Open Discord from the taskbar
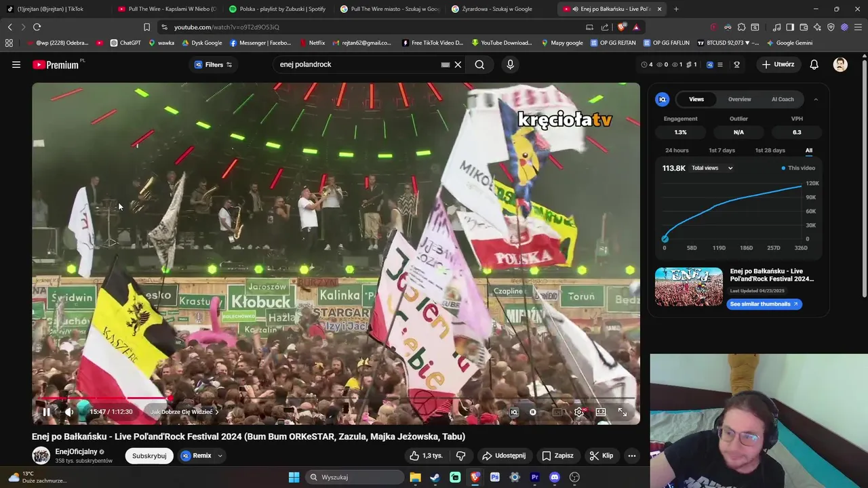This screenshot has height=488, width=868. 555,477
